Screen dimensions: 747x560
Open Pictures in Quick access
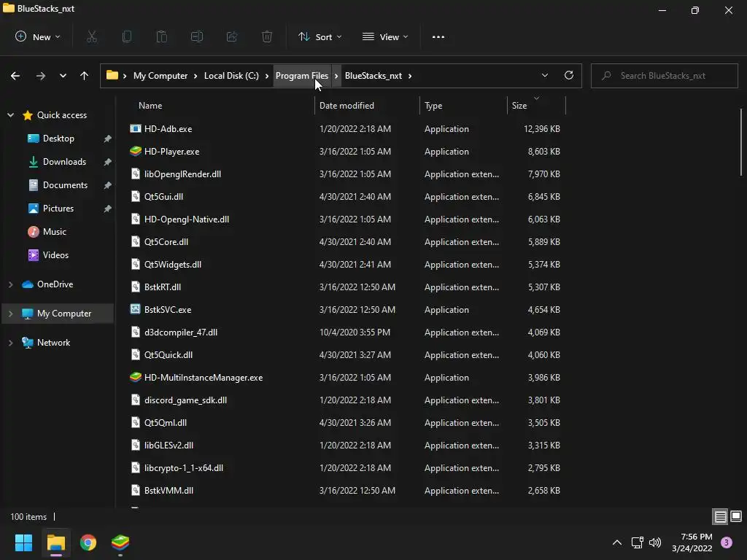pyautogui.click(x=58, y=209)
